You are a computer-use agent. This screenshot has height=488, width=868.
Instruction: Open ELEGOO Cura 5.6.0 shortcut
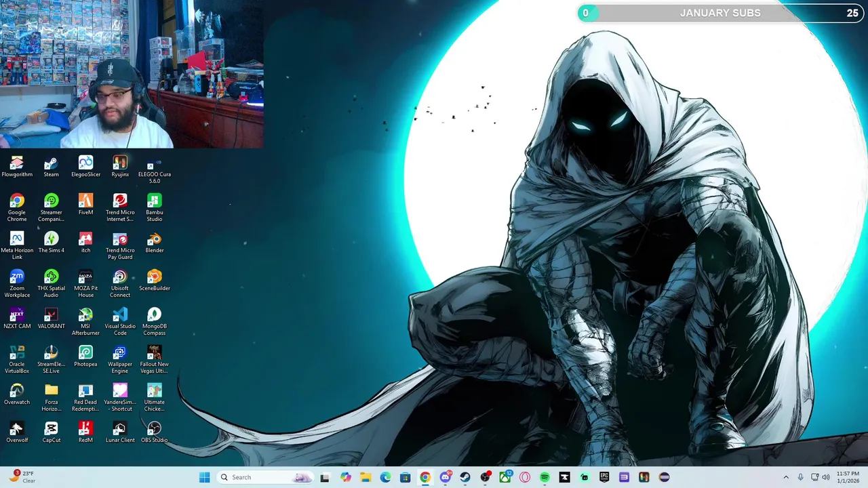[x=155, y=170]
